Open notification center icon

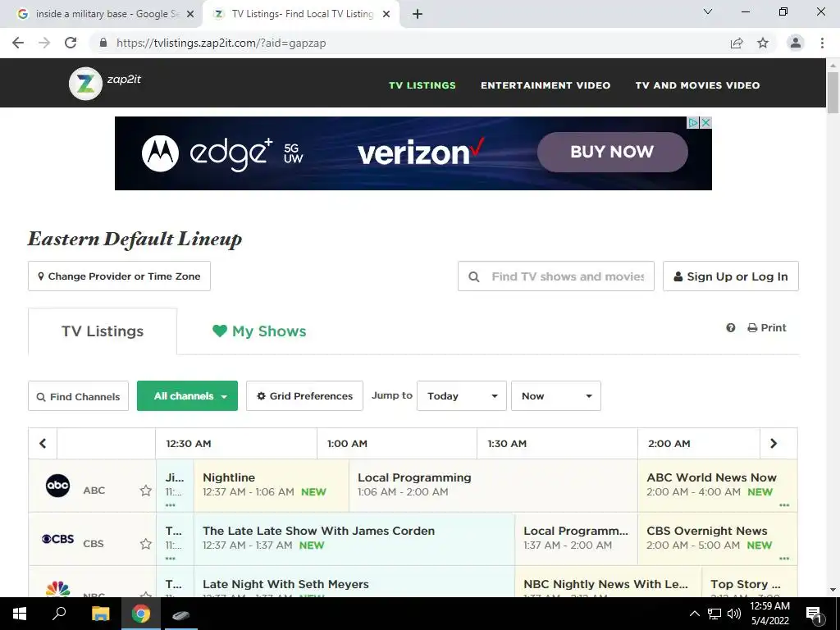coord(814,614)
